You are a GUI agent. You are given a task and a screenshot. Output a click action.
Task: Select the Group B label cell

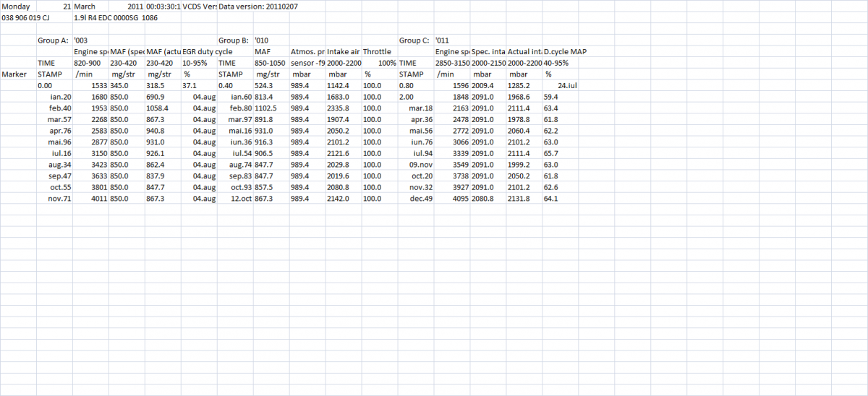pos(234,40)
